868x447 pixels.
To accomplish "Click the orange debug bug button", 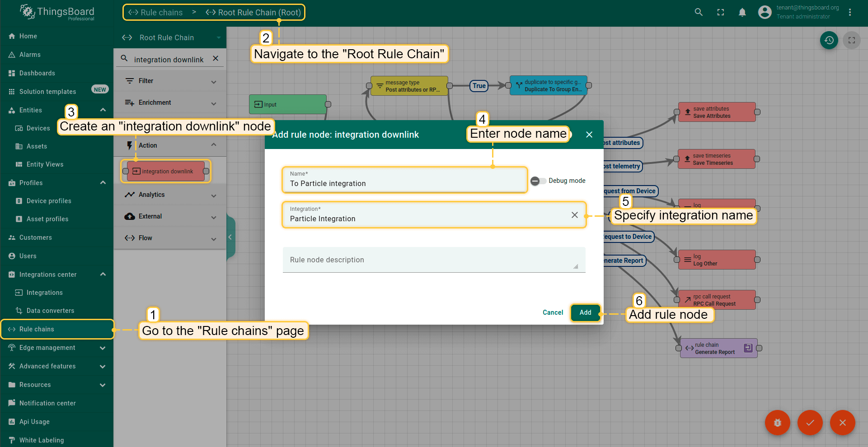I will pyautogui.click(x=777, y=423).
